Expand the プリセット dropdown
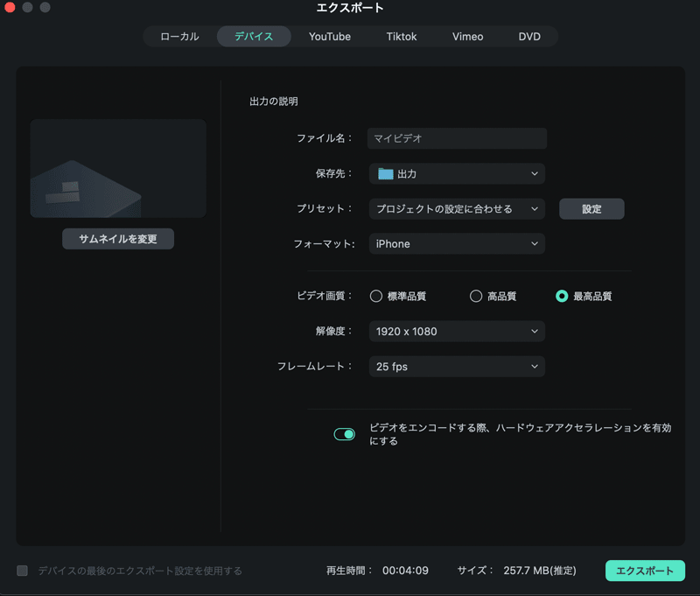 pyautogui.click(x=457, y=209)
